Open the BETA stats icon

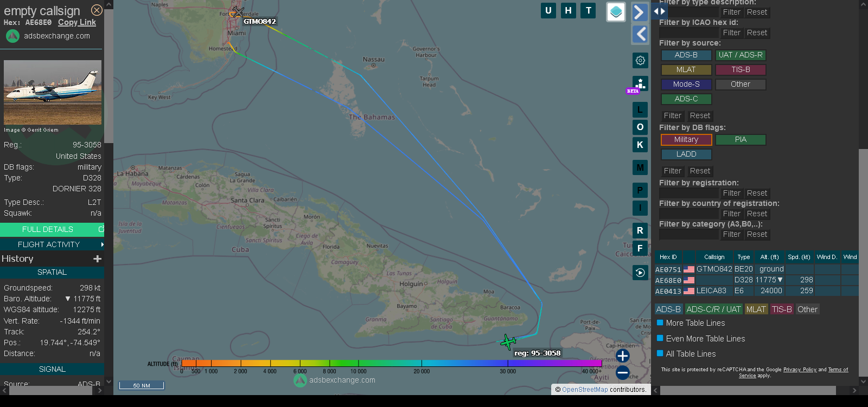(640, 83)
